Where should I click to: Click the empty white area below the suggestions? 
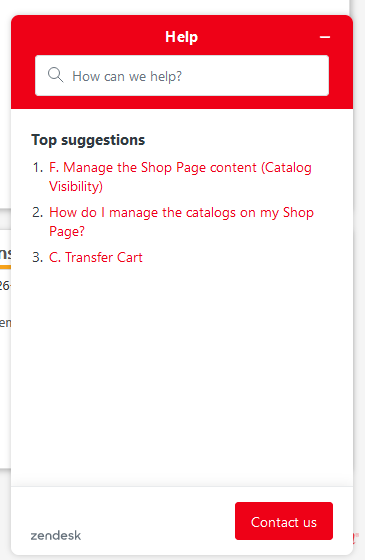182,375
